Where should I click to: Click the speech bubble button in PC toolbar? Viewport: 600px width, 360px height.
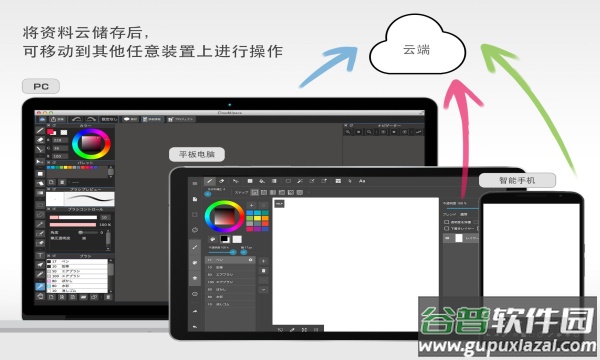click(130, 119)
